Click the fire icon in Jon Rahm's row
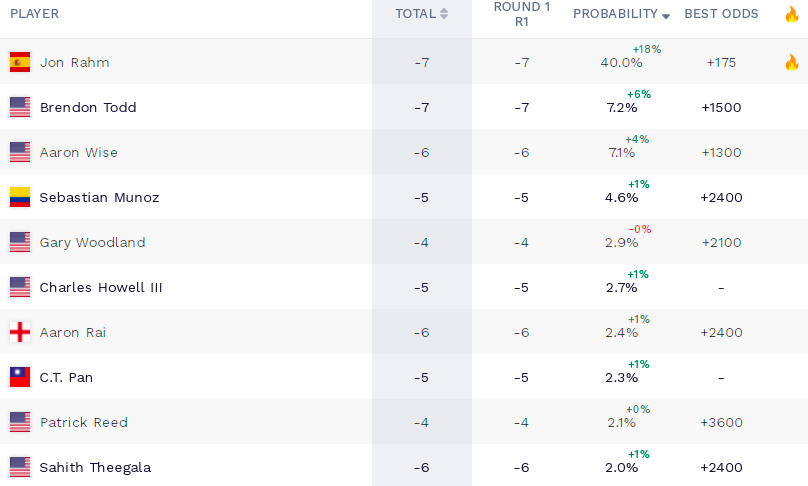Screen dimensions: 808x486 pyautogui.click(x=791, y=62)
